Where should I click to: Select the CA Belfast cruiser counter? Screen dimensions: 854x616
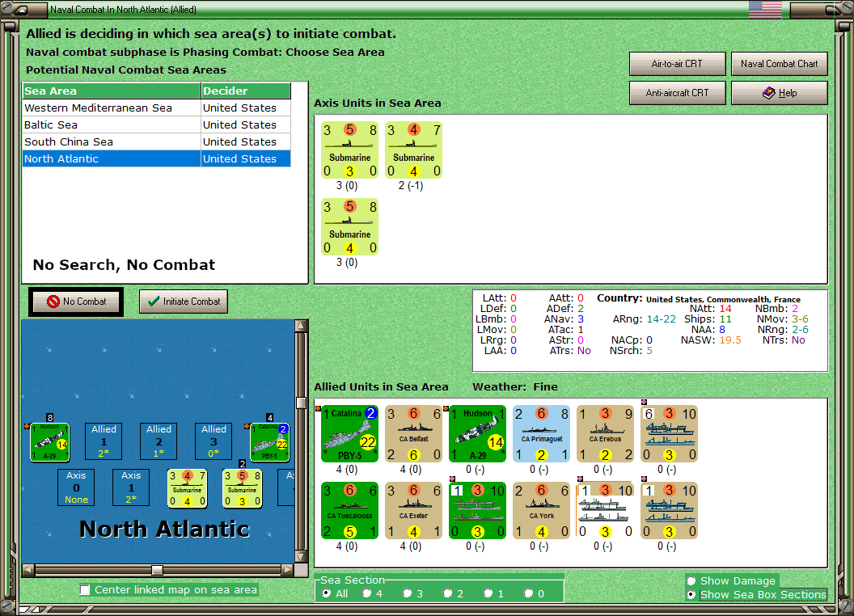tap(413, 433)
